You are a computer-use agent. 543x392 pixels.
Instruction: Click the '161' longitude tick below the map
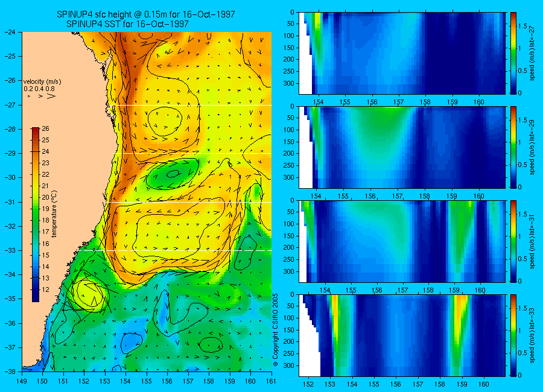[271, 381]
